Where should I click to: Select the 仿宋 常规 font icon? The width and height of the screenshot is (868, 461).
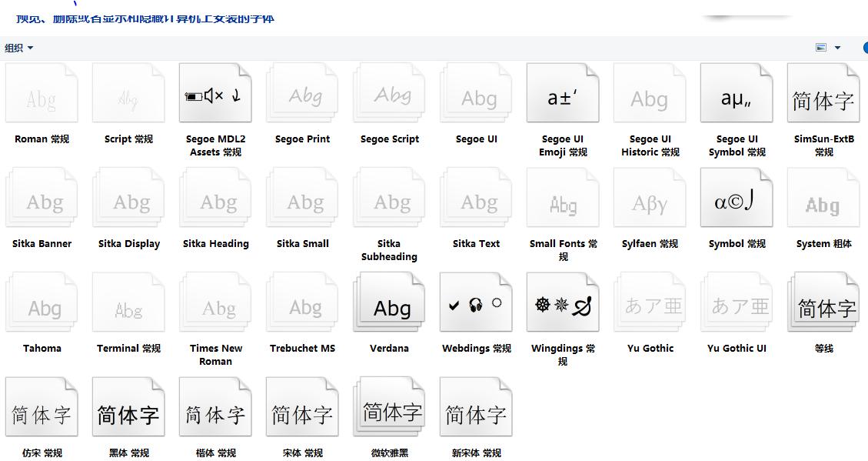coord(42,407)
